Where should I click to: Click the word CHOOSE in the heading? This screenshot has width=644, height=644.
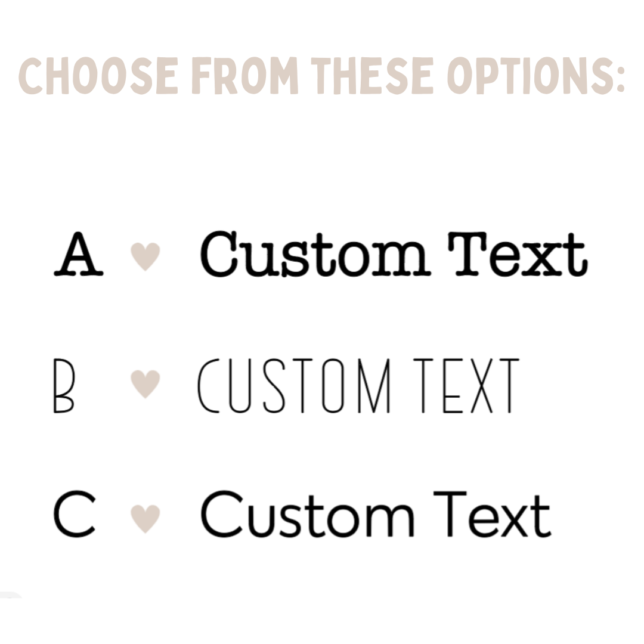98,76
